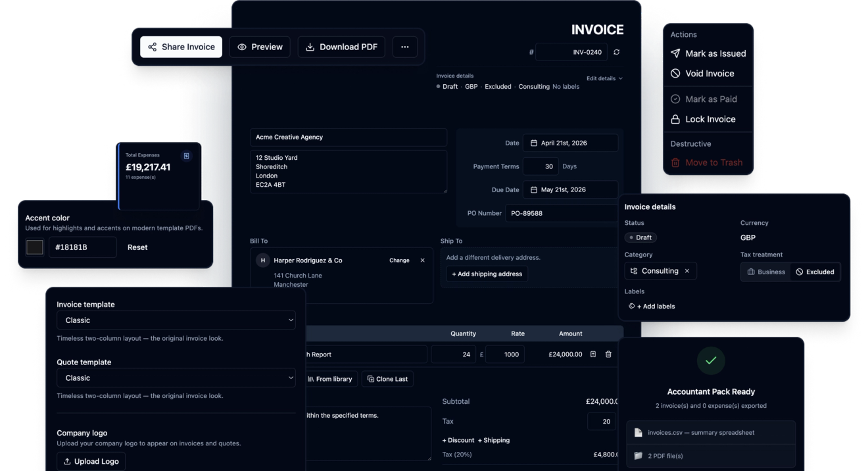Click the H avatar of Harper Rodriguez
868x471 pixels.
coord(263,260)
